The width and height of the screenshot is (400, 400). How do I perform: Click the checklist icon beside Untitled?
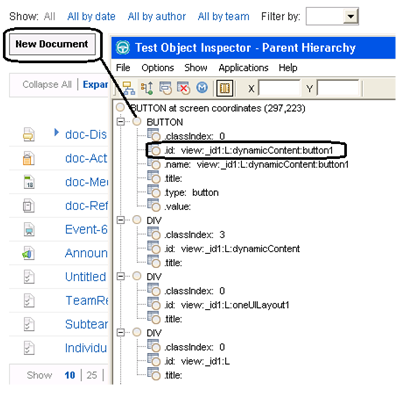[29, 277]
